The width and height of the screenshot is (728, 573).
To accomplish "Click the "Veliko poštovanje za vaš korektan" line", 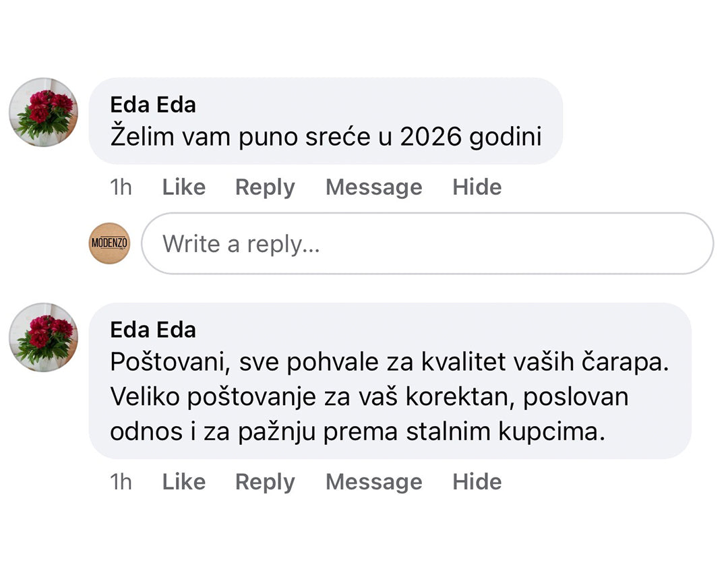I will tap(369, 397).
